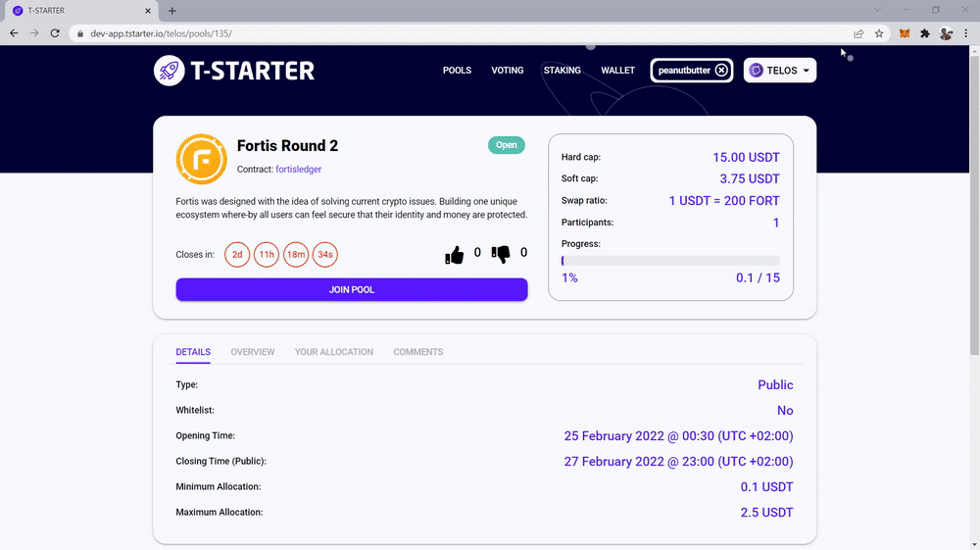980x550 pixels.
Task: Log out via the X next to peanutbutter
Action: click(x=721, y=70)
